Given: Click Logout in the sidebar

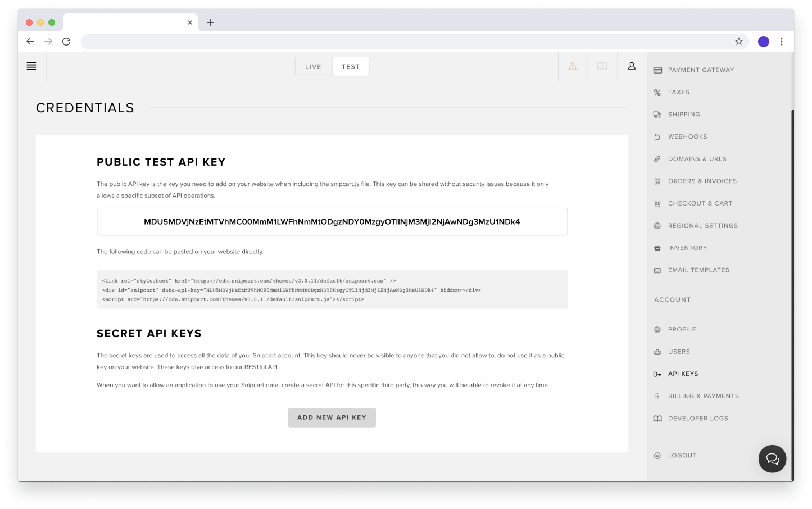Looking at the screenshot, I should 682,456.
